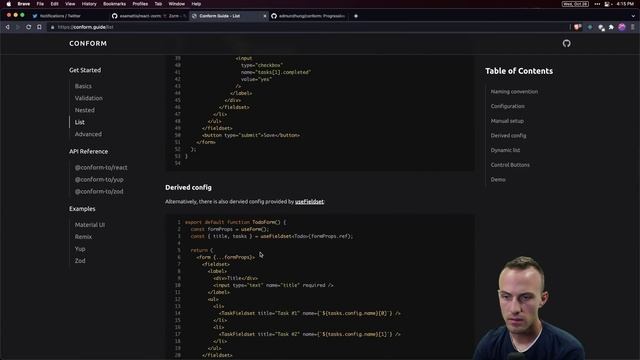
Task: Jump to Dynamic list in Table of Contents
Action: 505,150
